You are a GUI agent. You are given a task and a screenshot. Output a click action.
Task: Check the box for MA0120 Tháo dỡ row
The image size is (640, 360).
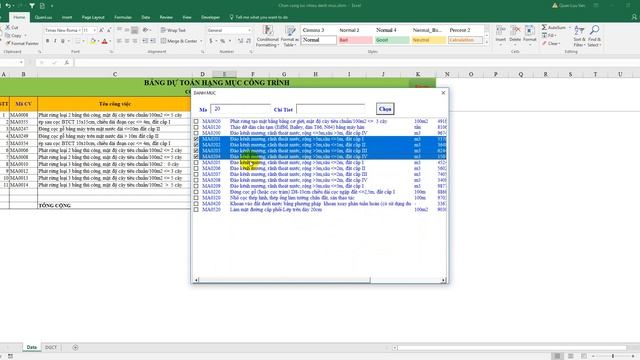point(196,127)
